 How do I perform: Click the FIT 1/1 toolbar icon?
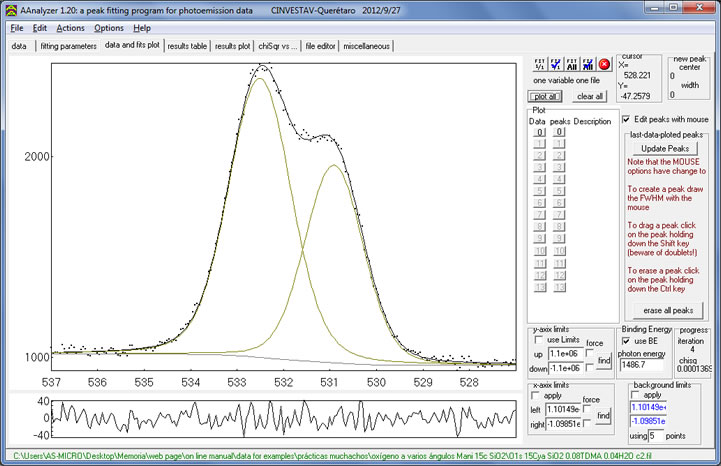[x=540, y=63]
